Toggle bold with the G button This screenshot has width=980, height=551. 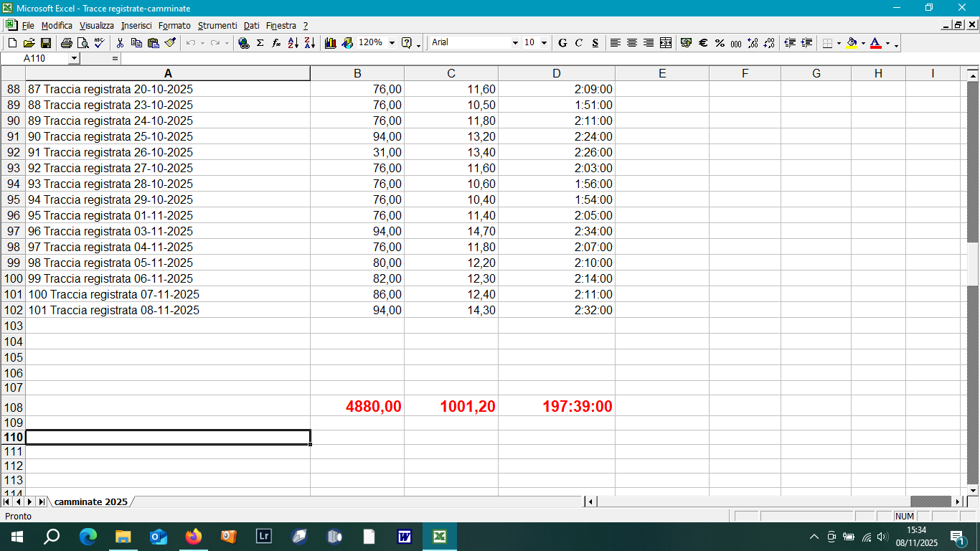(x=562, y=43)
